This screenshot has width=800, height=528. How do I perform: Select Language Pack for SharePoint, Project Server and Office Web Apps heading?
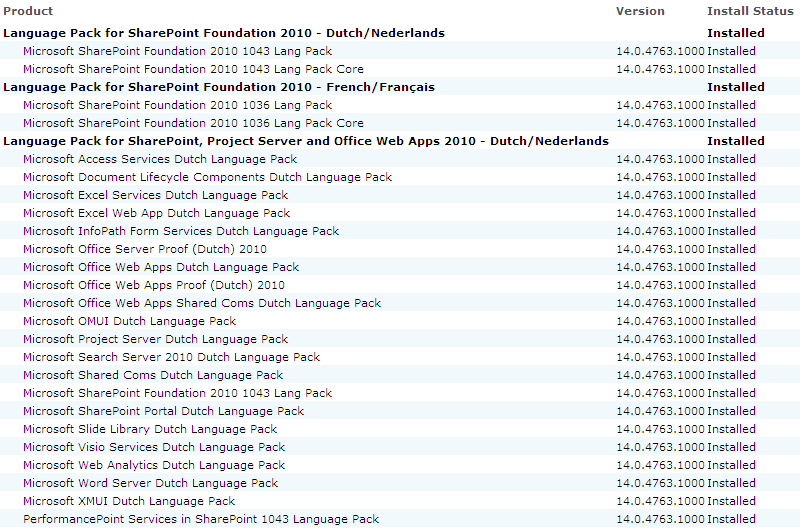tap(306, 141)
